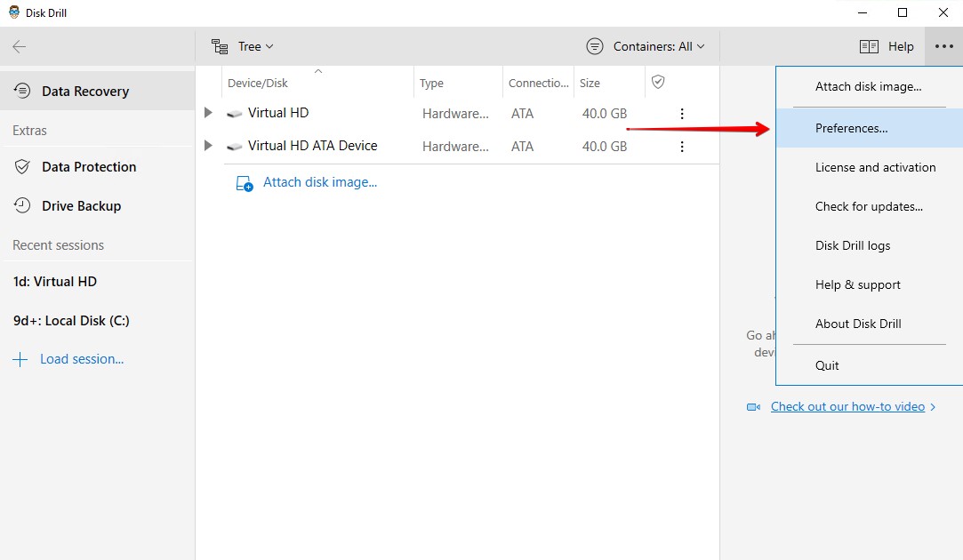Image resolution: width=963 pixels, height=560 pixels.
Task: Open recent session 9d+: Local Disk (C:)
Action: 71,321
